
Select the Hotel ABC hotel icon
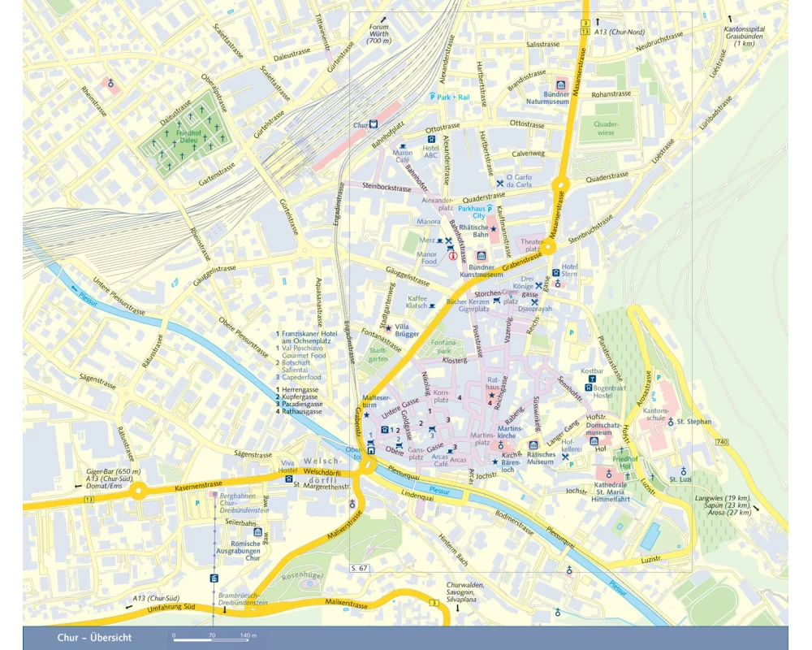pos(430,139)
